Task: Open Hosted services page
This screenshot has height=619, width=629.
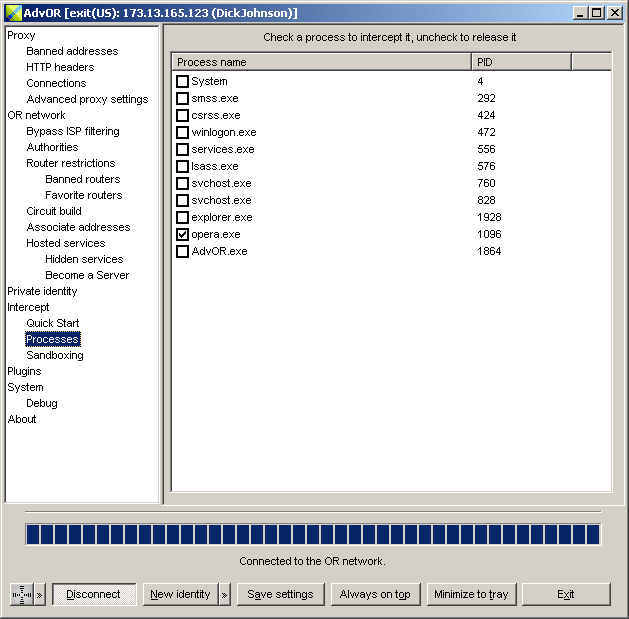Action: (66, 244)
